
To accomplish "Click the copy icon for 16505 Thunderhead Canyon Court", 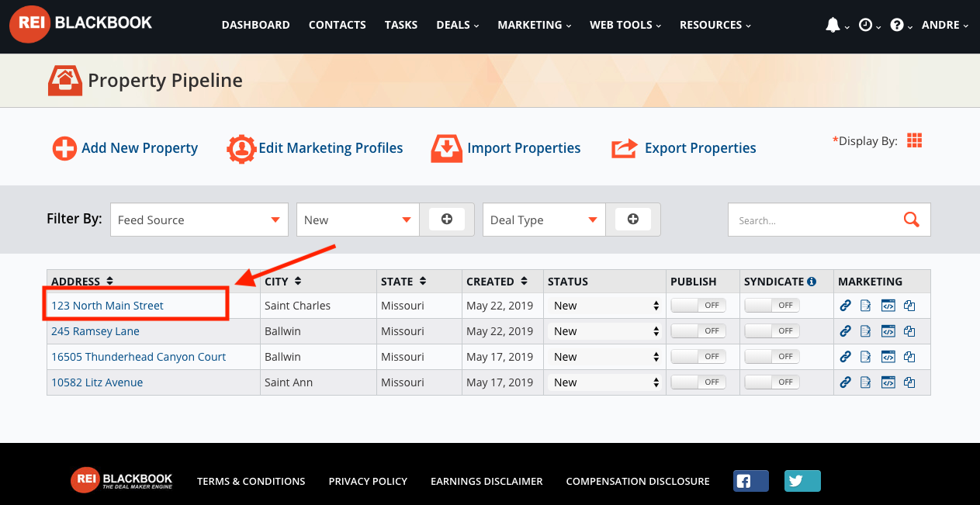I will (x=909, y=357).
